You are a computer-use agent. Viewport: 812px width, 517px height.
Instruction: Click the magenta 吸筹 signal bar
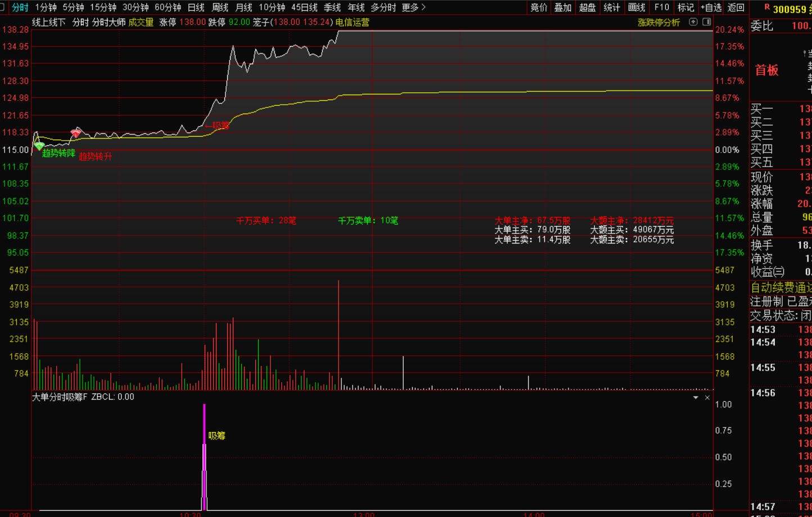[204, 456]
